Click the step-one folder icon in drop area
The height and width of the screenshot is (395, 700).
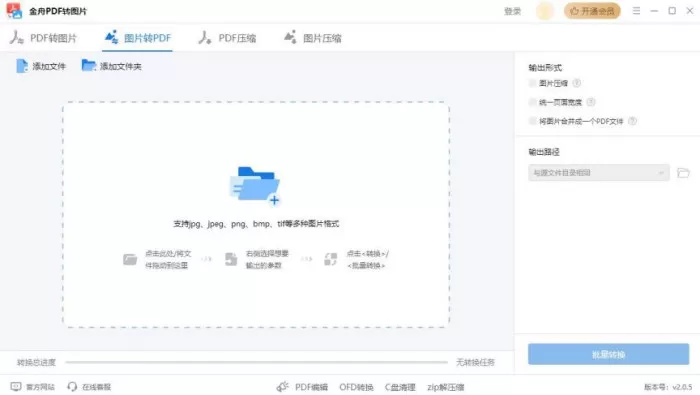[x=130, y=259]
